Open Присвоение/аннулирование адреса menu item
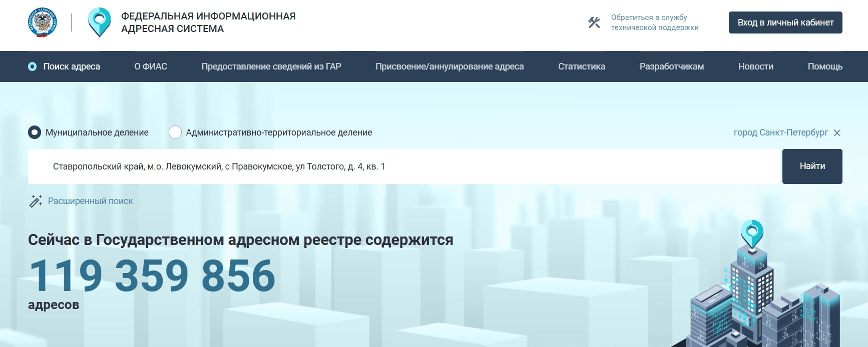Screen dimensions: 868x347 [x=450, y=66]
